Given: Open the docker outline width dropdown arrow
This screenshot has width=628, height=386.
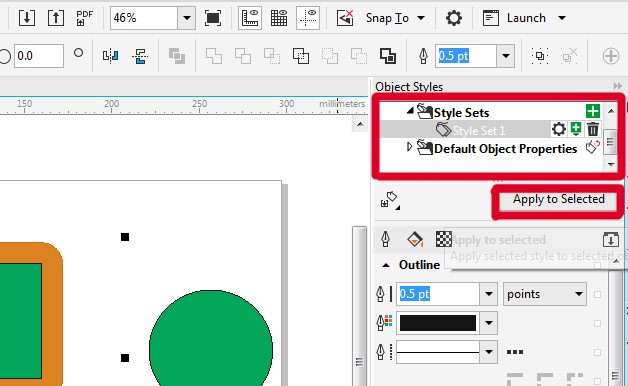Looking at the screenshot, I should 489,294.
